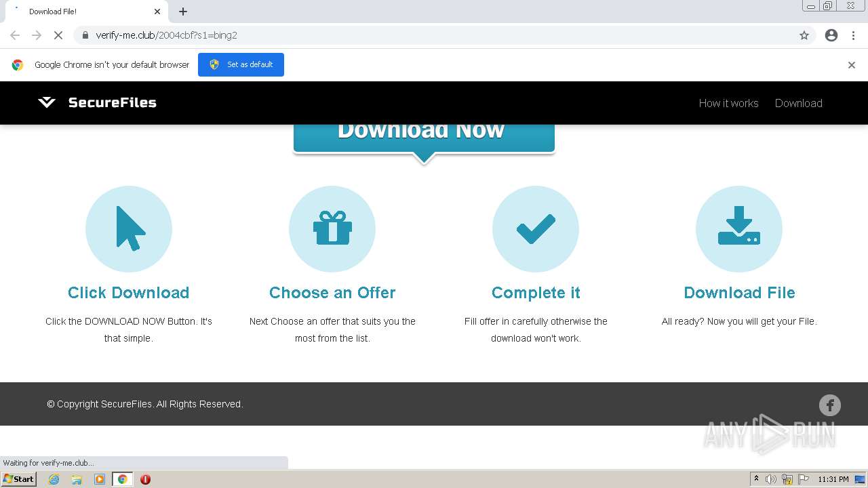Image resolution: width=868 pixels, height=488 pixels.
Task: Click the Chrome logo in the notification bar
Action: click(x=18, y=65)
